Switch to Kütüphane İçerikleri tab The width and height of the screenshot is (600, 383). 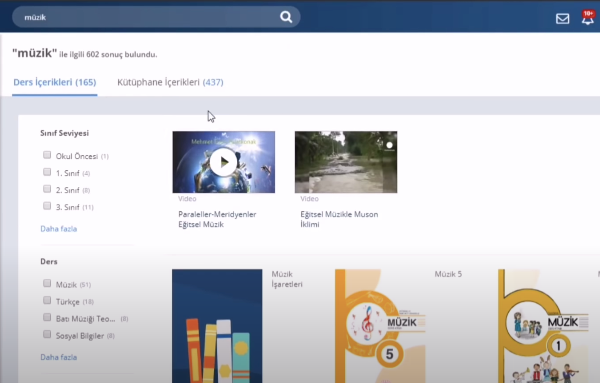pyautogui.click(x=170, y=82)
